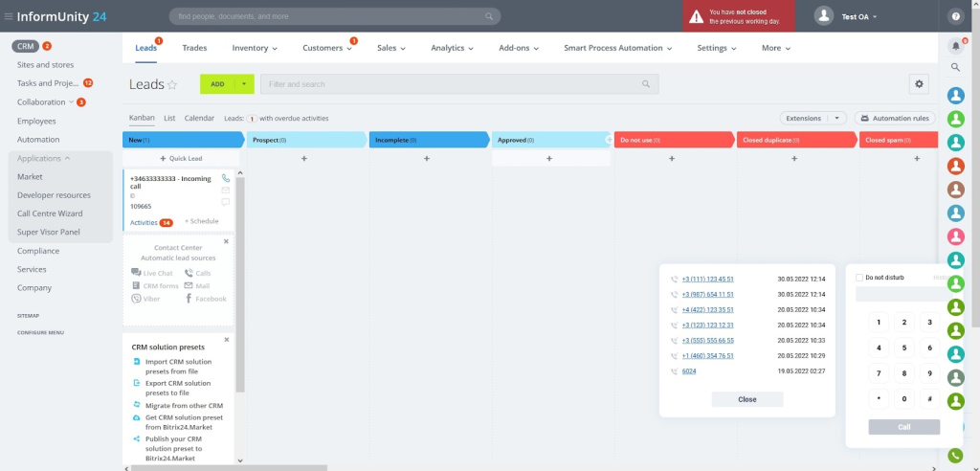
Task: Click the horizontal scrollbar at bottom
Action: [x=228, y=467]
